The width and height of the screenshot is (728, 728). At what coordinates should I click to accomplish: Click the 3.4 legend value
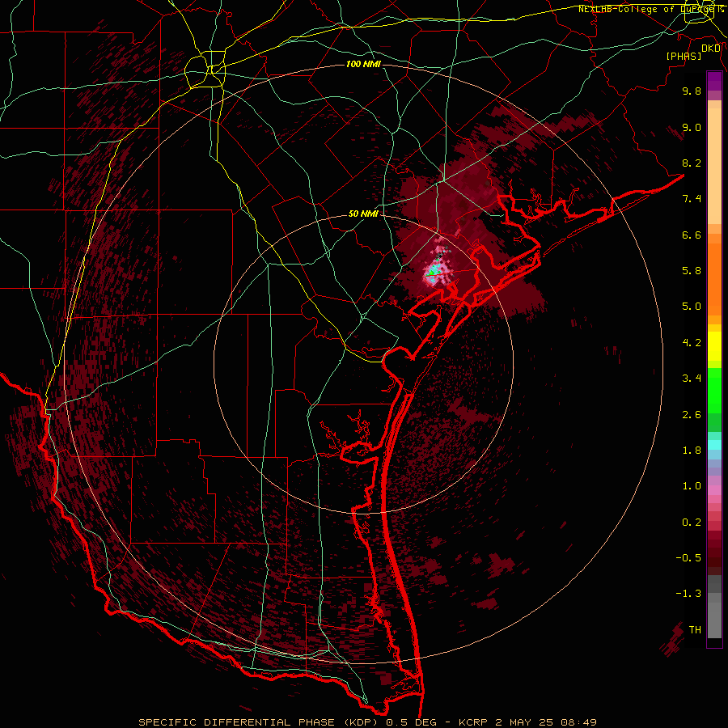(x=692, y=379)
